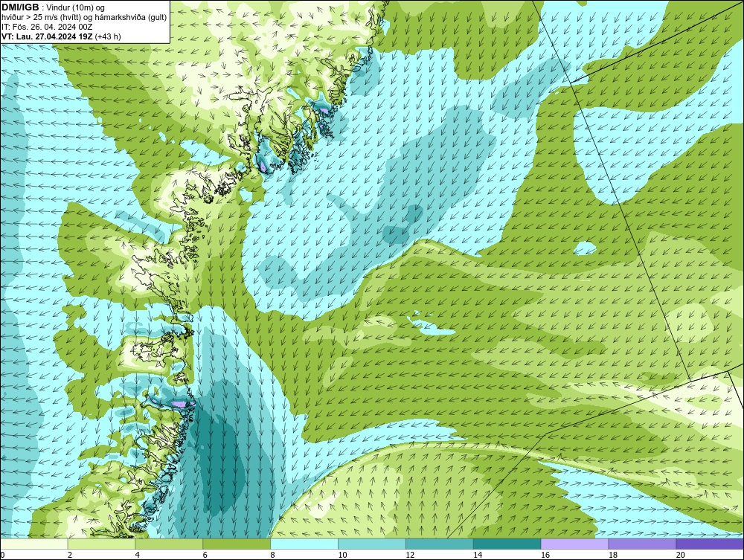Click the scale label '18'
744x560 pixels.
tap(612, 555)
